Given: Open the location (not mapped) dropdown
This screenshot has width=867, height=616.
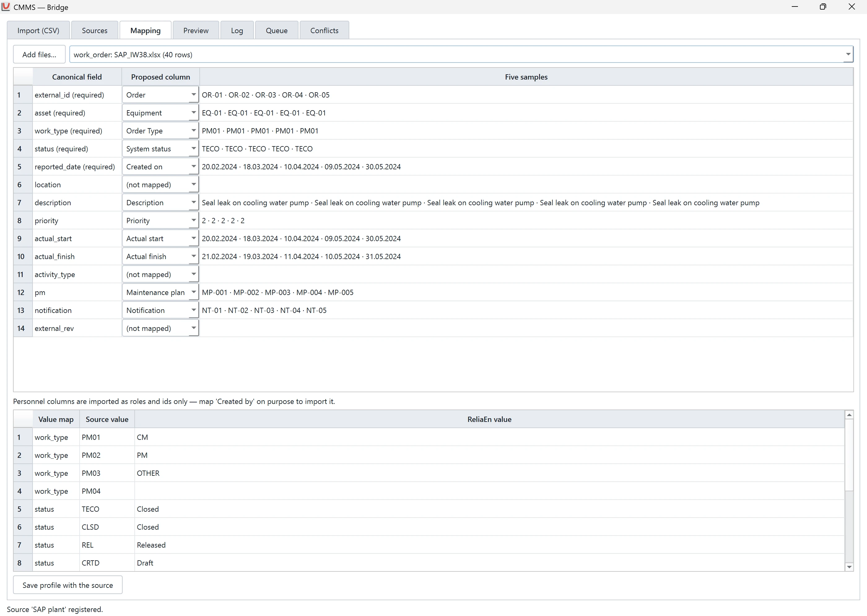Looking at the screenshot, I should (160, 184).
